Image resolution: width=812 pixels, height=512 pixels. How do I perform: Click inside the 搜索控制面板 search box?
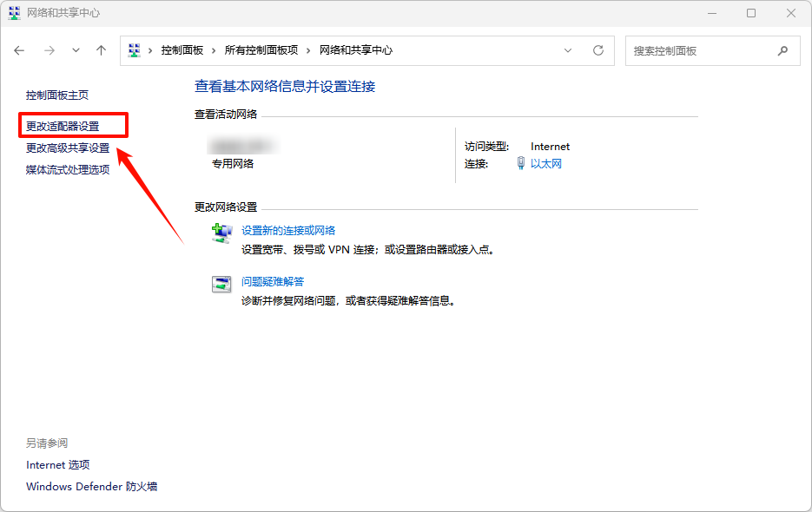(x=695, y=50)
